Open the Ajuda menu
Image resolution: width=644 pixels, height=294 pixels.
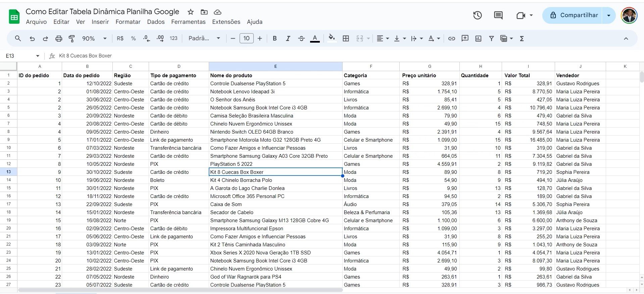tap(255, 22)
